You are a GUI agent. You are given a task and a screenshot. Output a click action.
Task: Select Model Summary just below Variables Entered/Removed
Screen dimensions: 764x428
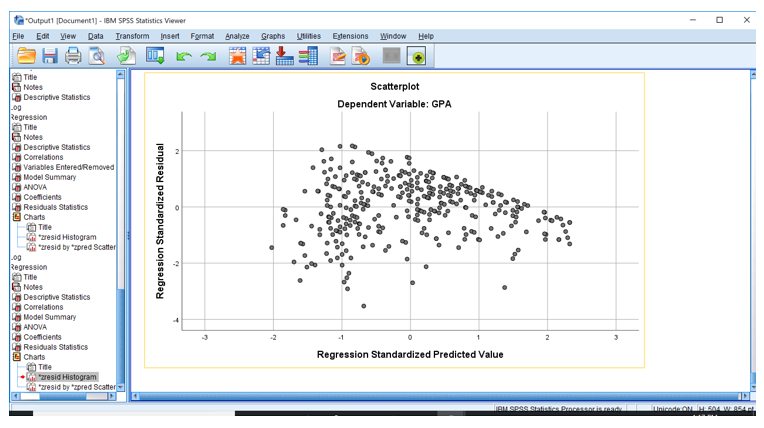pos(50,177)
